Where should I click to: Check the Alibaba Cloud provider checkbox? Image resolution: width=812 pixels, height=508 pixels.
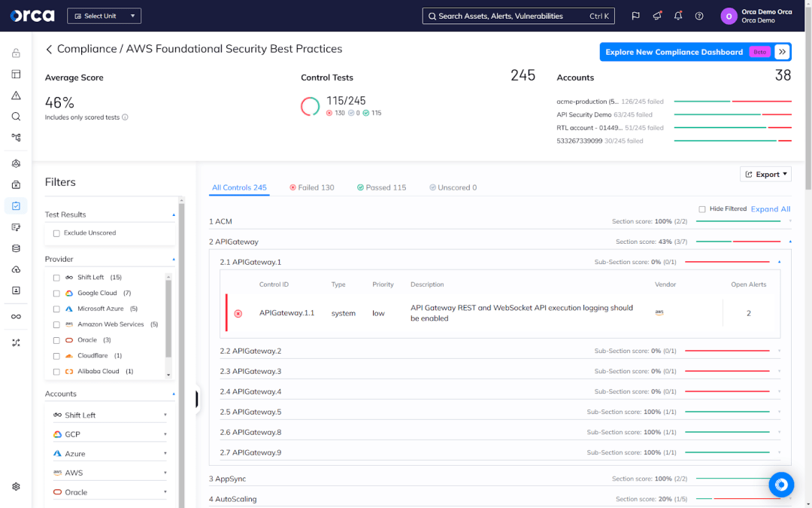coord(56,372)
